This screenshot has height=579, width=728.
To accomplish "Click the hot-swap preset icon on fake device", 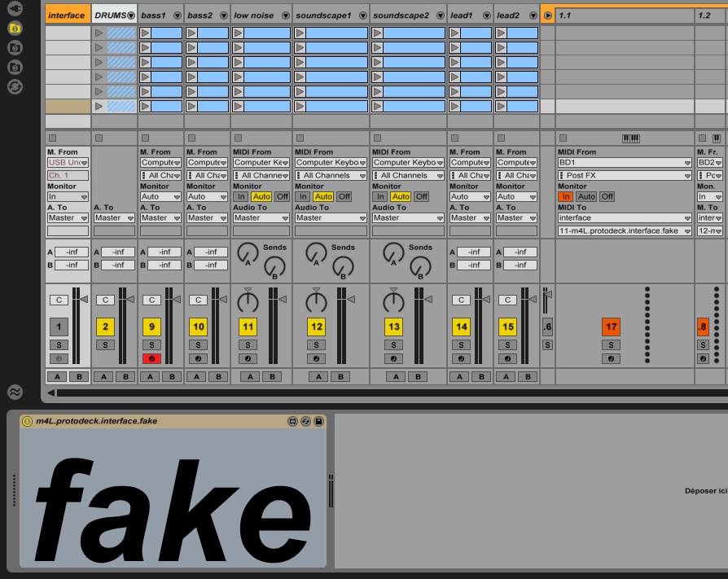I will 305,421.
